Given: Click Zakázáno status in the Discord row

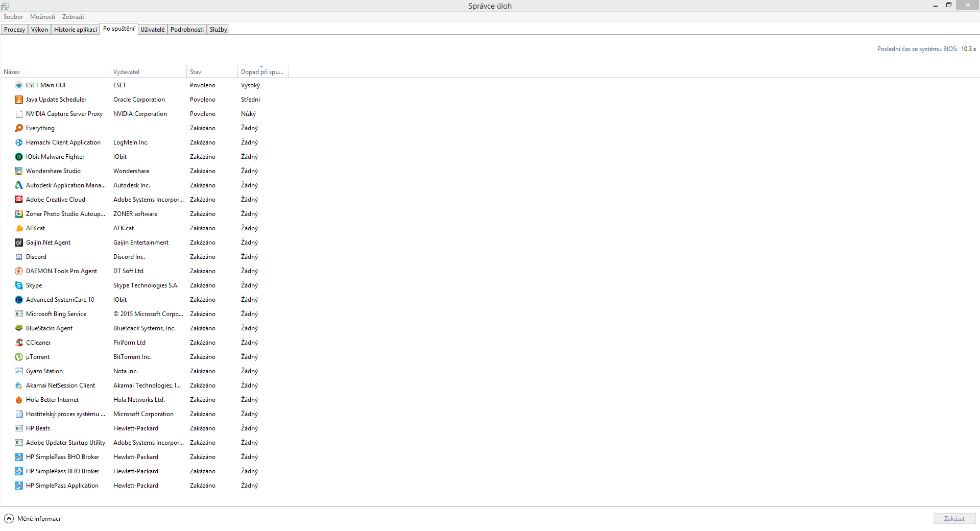Looking at the screenshot, I should [203, 257].
